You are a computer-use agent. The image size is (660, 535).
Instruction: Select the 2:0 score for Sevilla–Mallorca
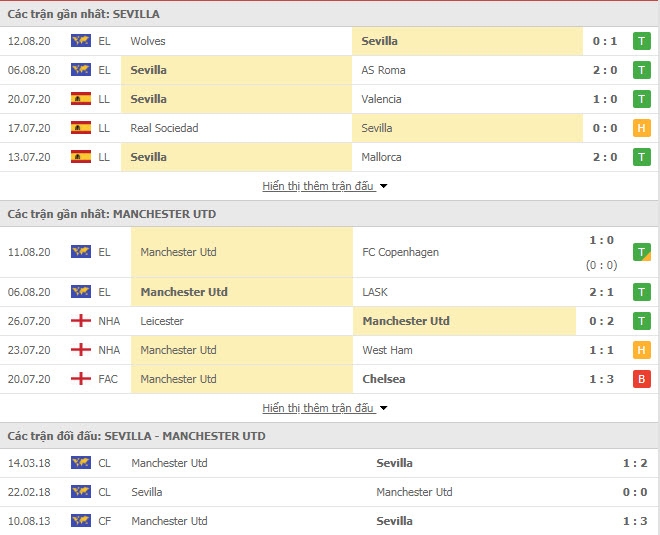point(605,157)
